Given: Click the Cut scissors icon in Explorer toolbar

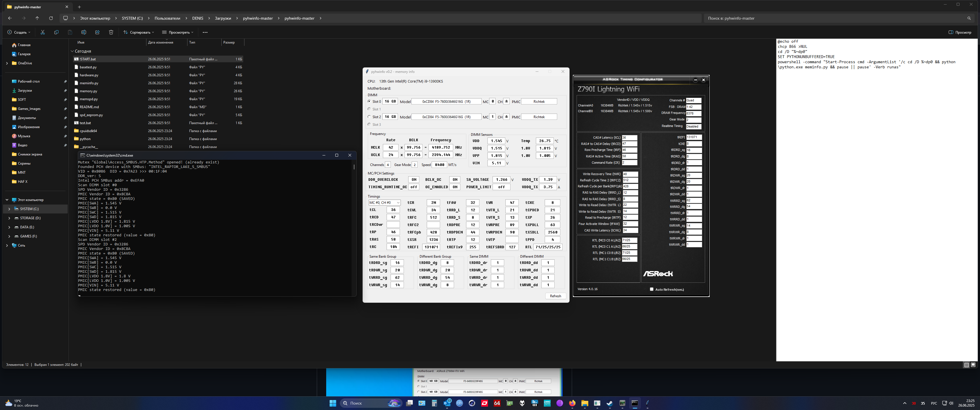Looking at the screenshot, I should click(43, 32).
